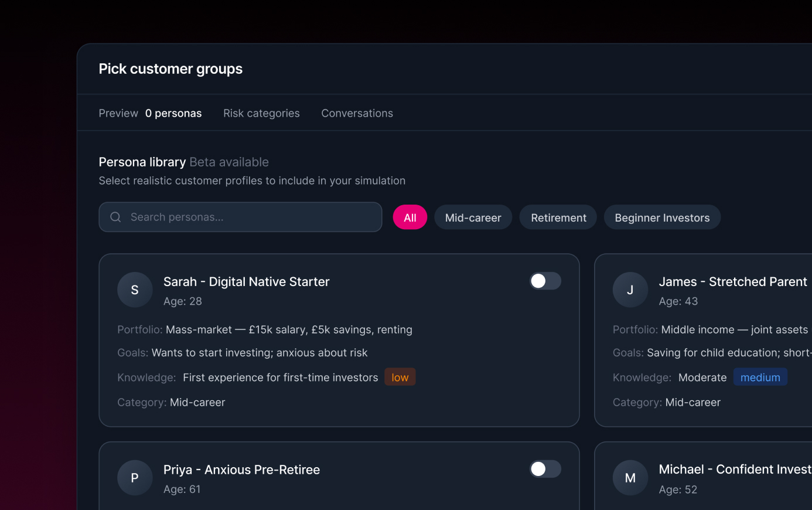Viewport: 812px width, 510px height.
Task: Open Priya's avatar circle
Action: (x=135, y=478)
